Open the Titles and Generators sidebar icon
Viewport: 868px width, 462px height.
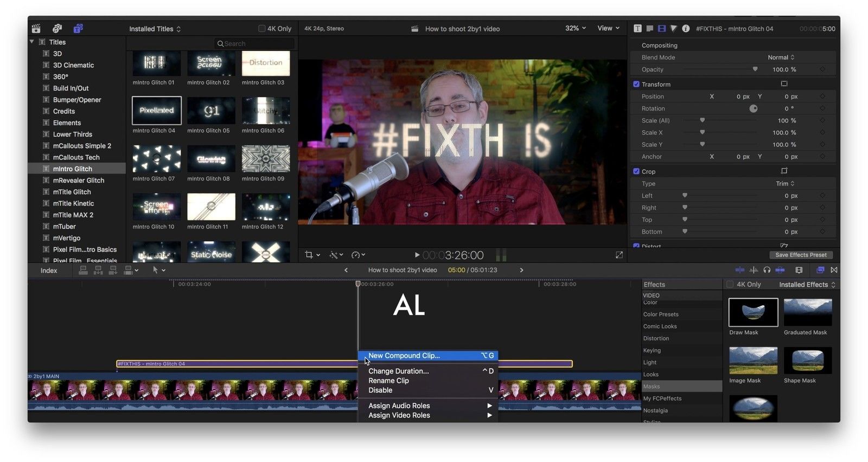[x=78, y=28]
